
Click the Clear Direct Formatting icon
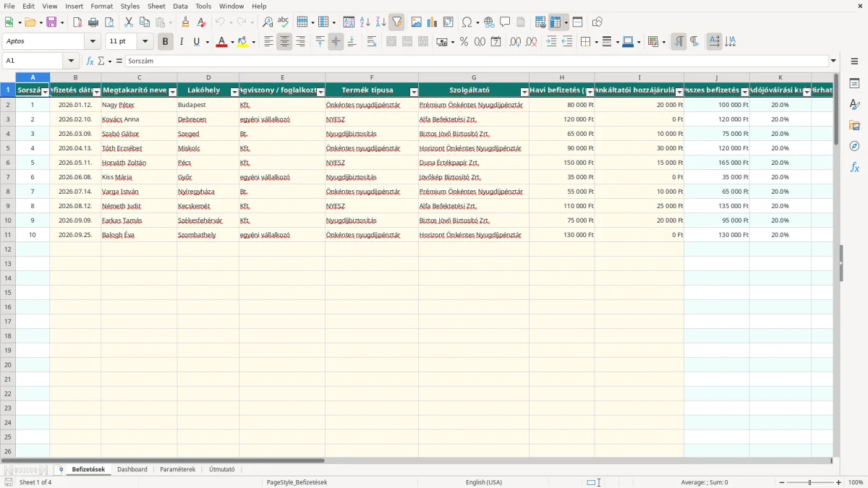pos(201,22)
